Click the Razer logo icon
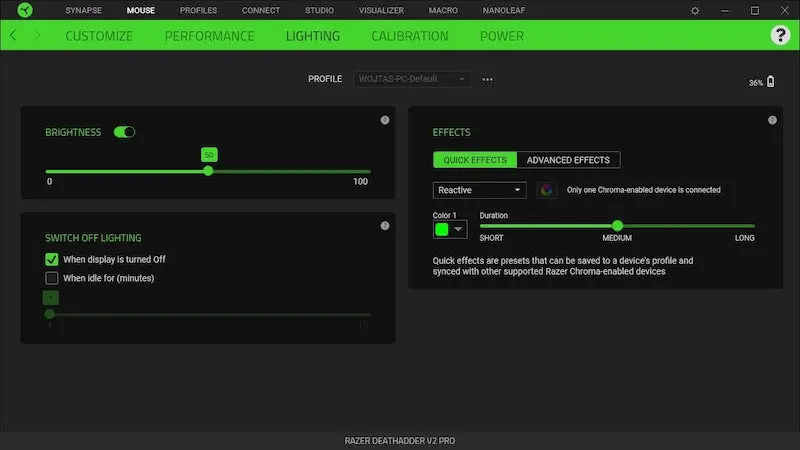 (x=21, y=10)
